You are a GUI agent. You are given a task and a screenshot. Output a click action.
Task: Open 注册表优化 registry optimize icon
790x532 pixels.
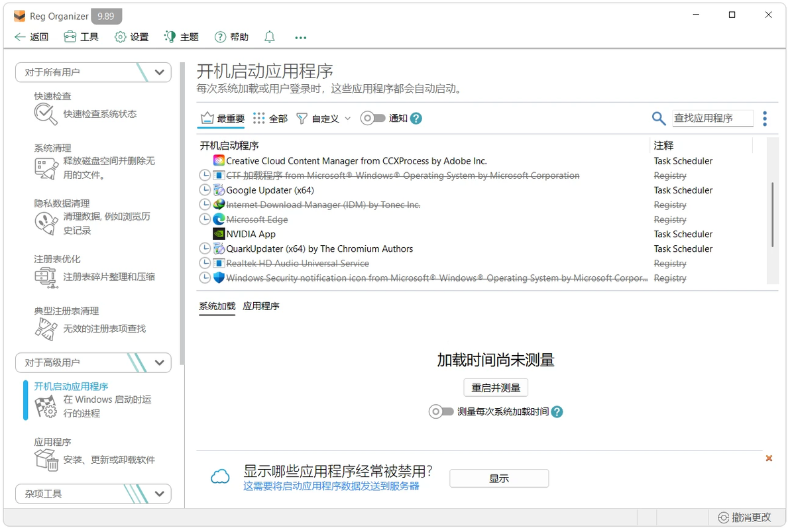tap(46, 277)
